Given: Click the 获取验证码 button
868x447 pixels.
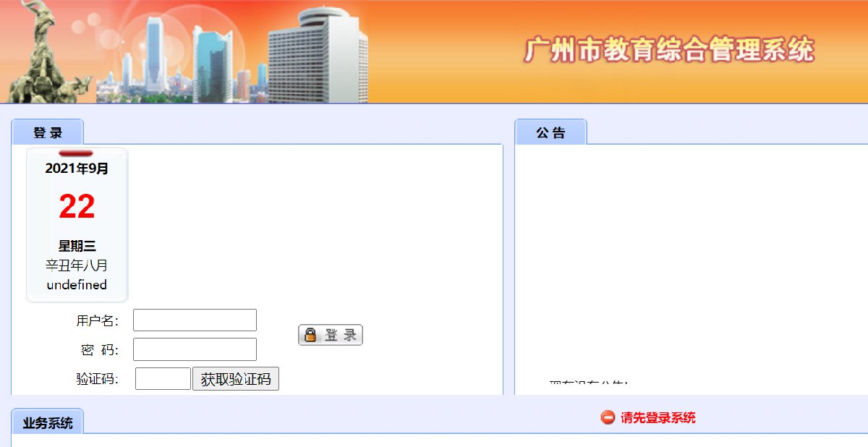Looking at the screenshot, I should pyautogui.click(x=236, y=379).
